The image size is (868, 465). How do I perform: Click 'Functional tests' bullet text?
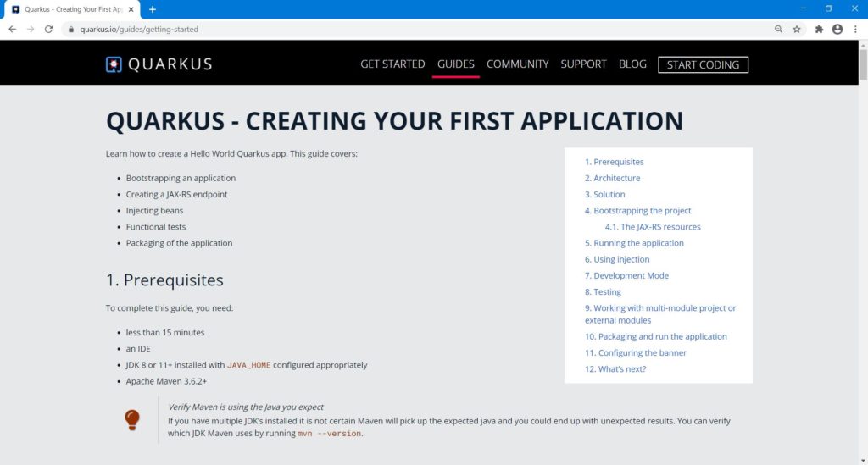[156, 227]
